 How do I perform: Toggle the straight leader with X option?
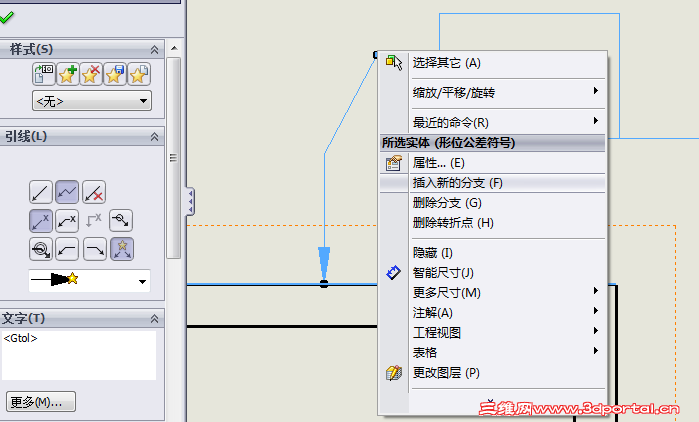(41, 221)
